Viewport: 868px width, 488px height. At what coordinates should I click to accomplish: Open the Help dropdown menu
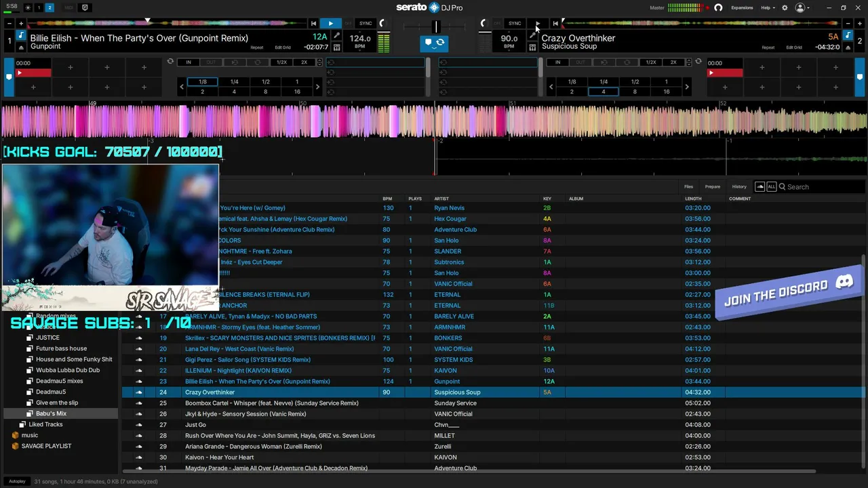767,7
